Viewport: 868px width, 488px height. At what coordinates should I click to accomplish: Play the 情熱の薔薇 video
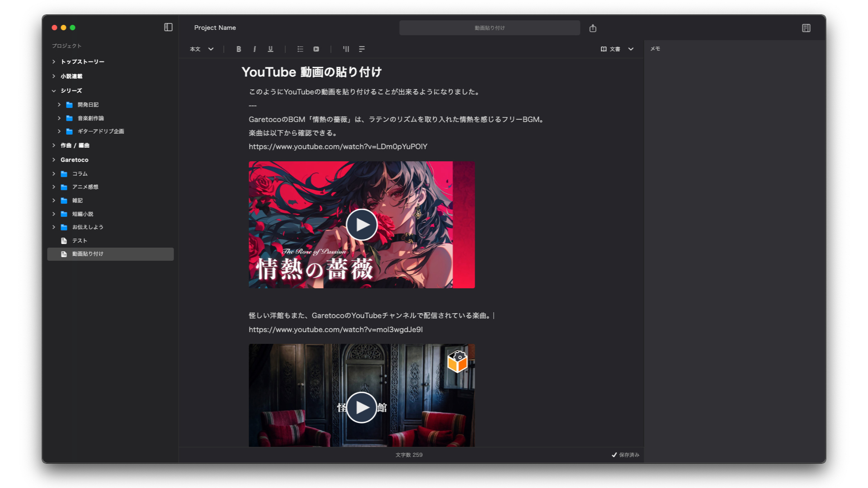(x=362, y=225)
